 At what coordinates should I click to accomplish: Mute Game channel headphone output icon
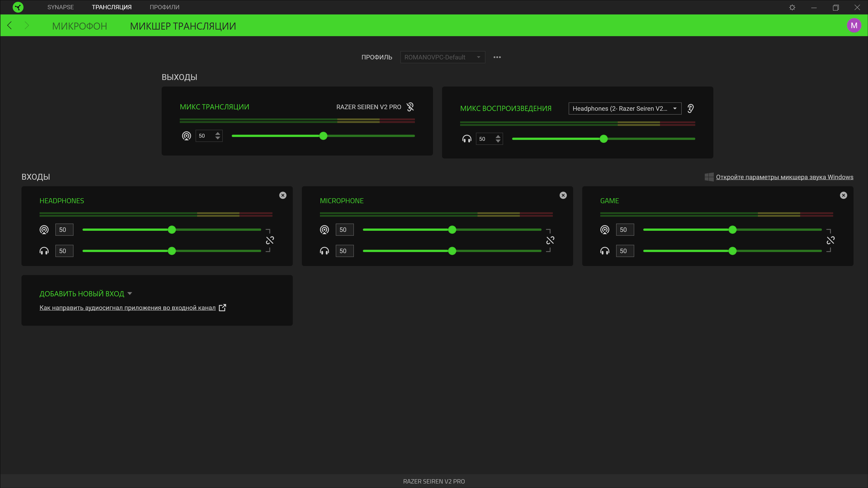(x=604, y=251)
